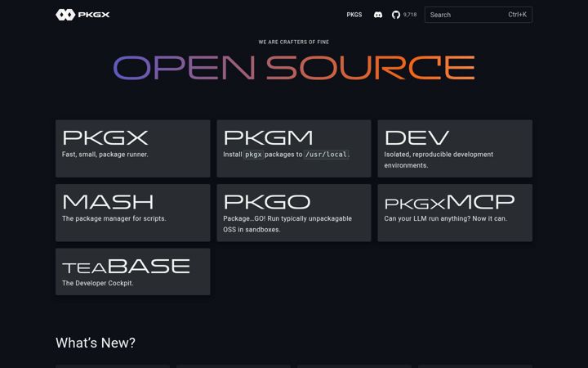Click the OPEN SOURCE gradient heading
The image size is (588, 368).
point(294,68)
